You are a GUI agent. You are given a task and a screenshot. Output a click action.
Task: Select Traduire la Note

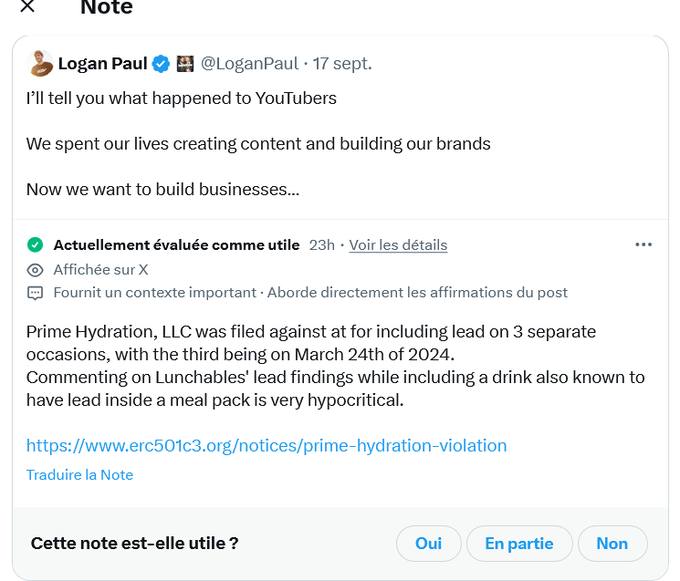click(x=79, y=475)
